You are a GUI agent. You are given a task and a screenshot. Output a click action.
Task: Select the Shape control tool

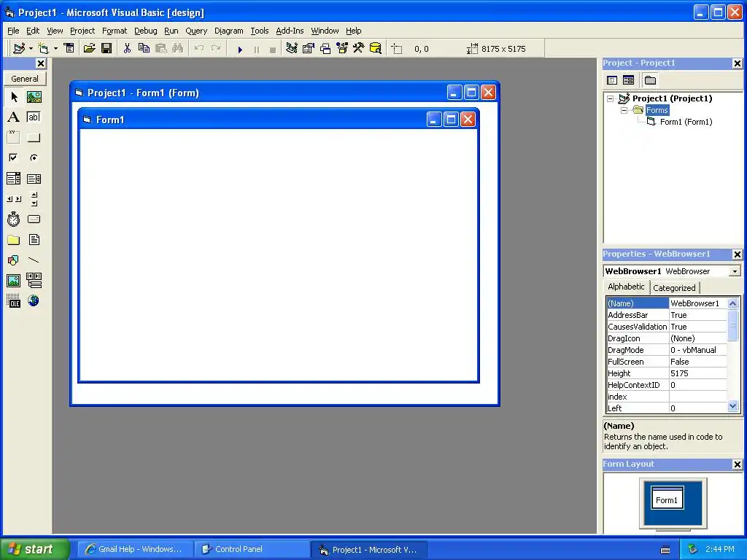click(x=14, y=260)
